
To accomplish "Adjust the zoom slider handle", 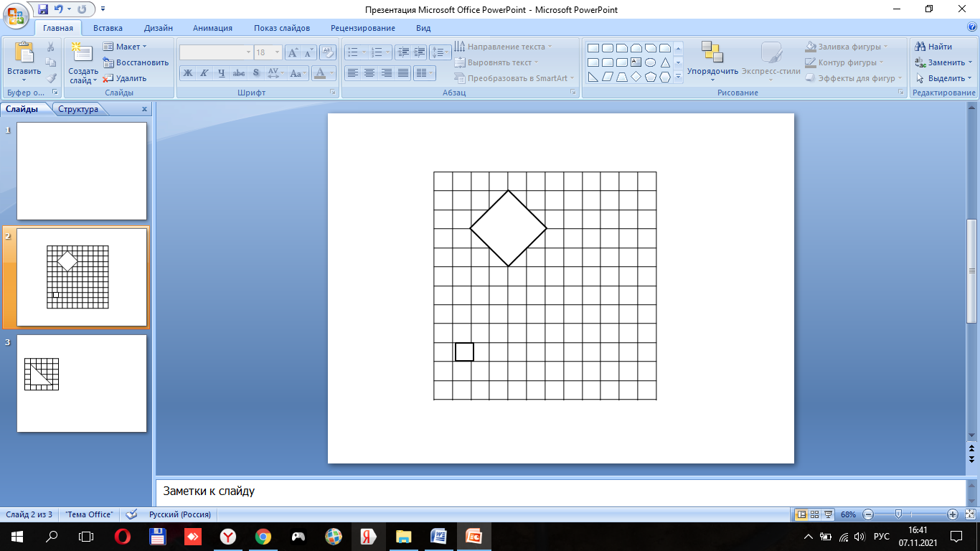I will click(898, 514).
